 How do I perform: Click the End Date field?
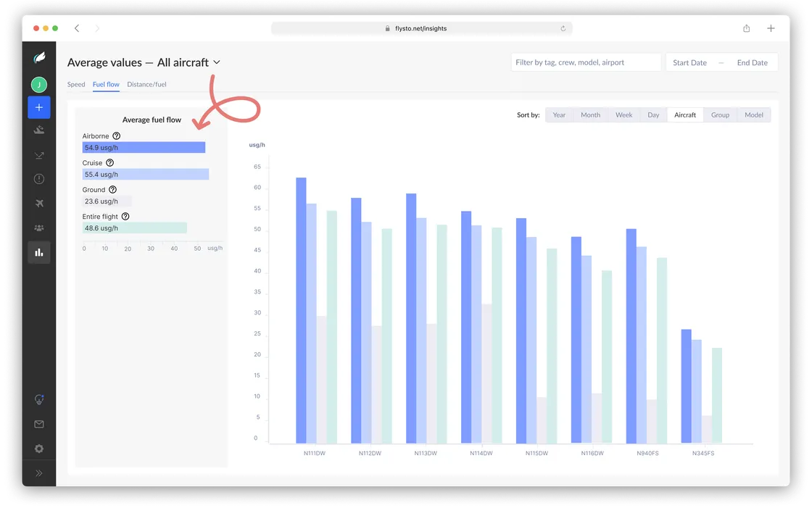pyautogui.click(x=753, y=62)
